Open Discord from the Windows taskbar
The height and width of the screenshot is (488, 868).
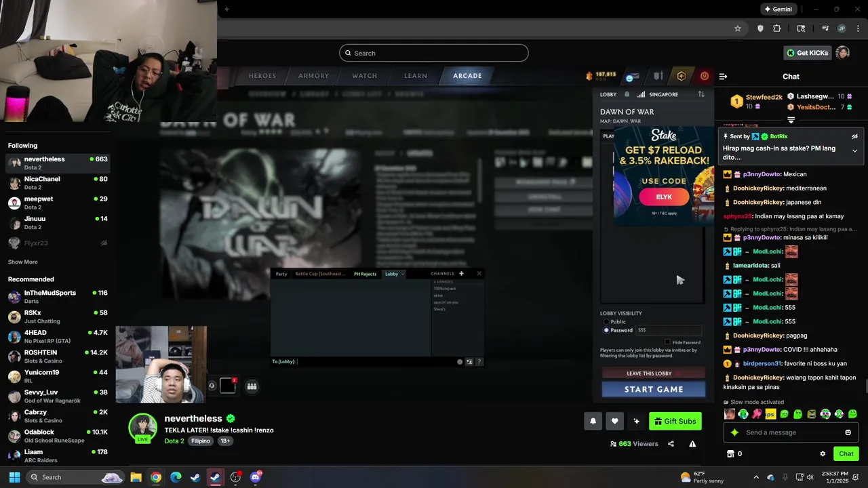pos(256,477)
